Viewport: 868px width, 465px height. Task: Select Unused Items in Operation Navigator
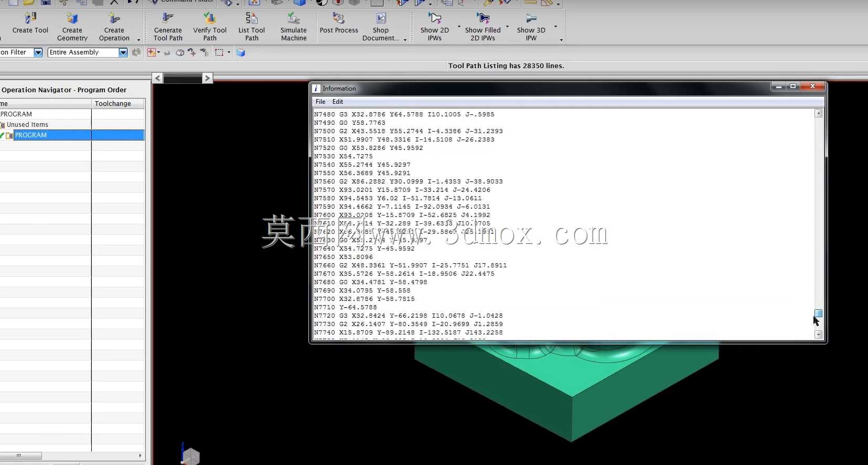(27, 125)
